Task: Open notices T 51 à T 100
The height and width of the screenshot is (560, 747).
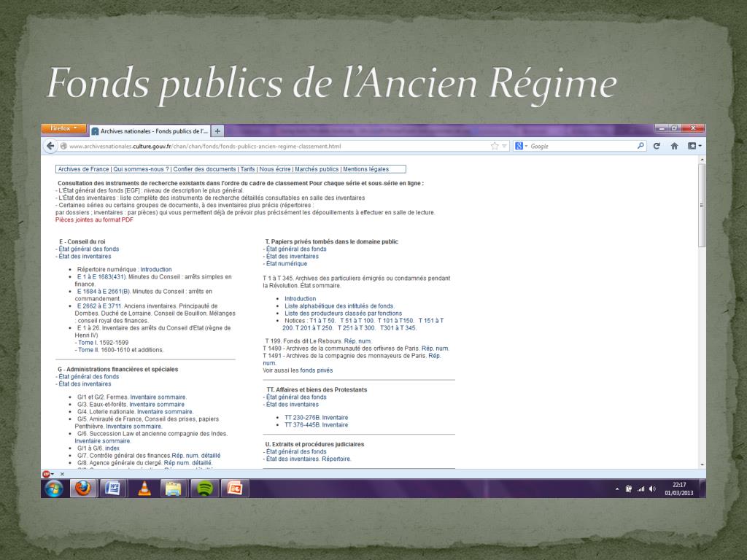Action: 357,321
